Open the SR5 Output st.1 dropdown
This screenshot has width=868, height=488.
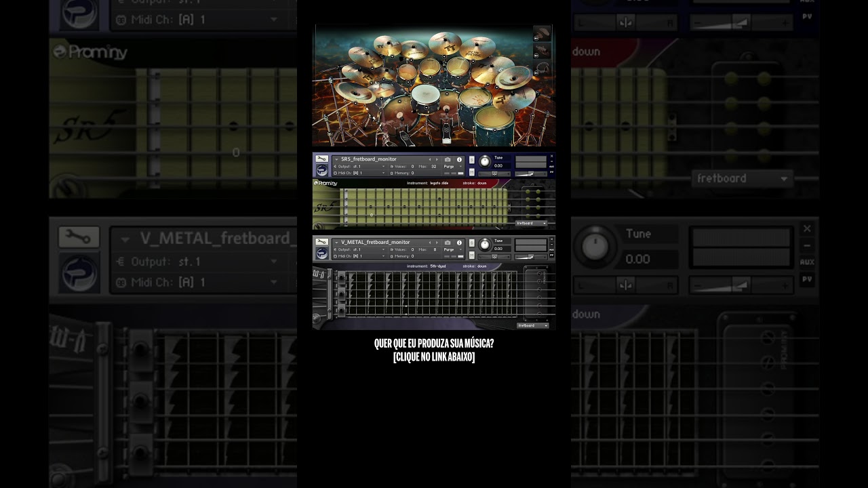click(x=359, y=166)
